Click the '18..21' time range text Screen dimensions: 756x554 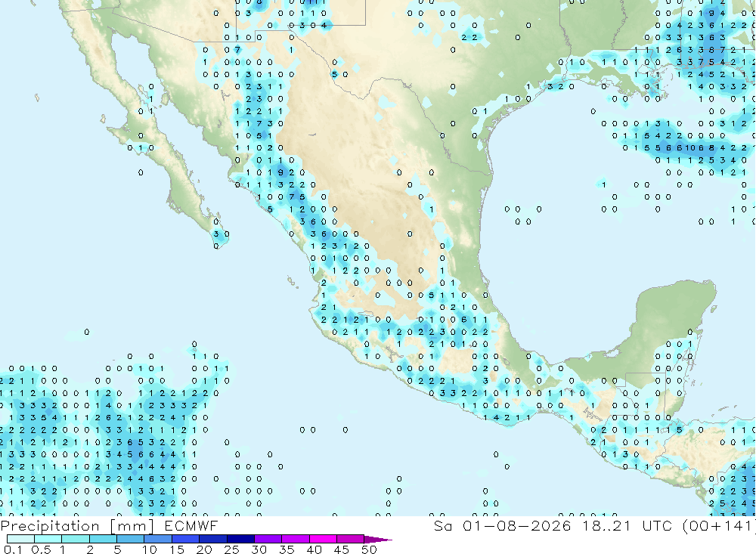606,525
